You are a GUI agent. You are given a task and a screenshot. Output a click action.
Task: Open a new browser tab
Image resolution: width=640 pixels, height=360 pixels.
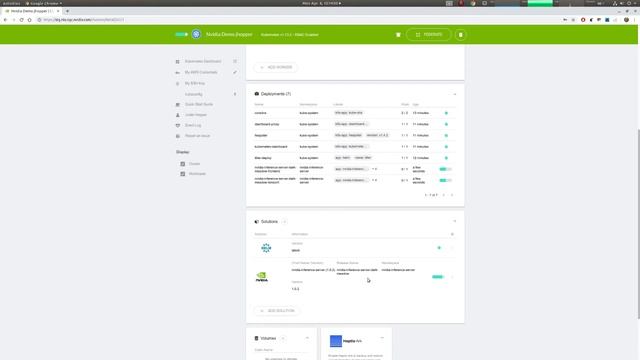point(67,11)
